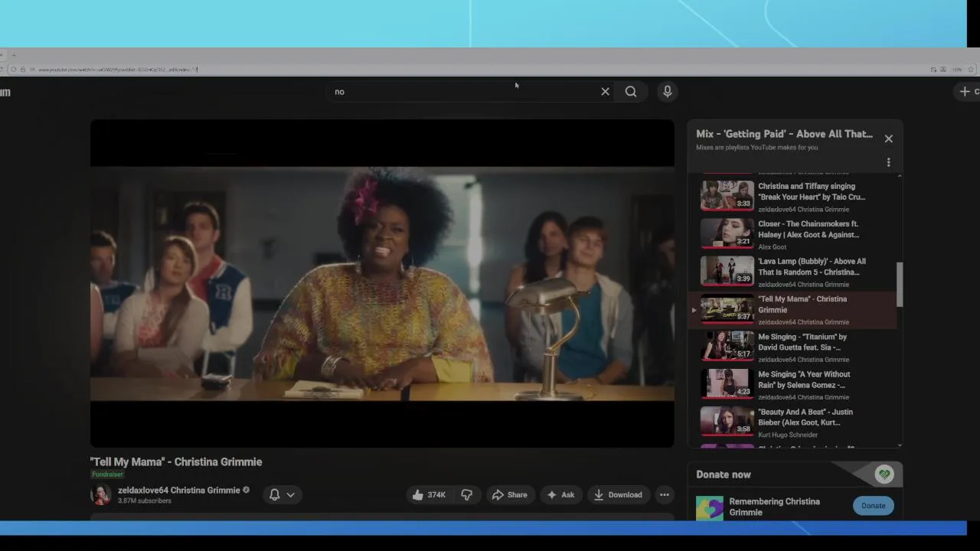Click the blue Donate button
This screenshot has height=551, width=980.
873,506
